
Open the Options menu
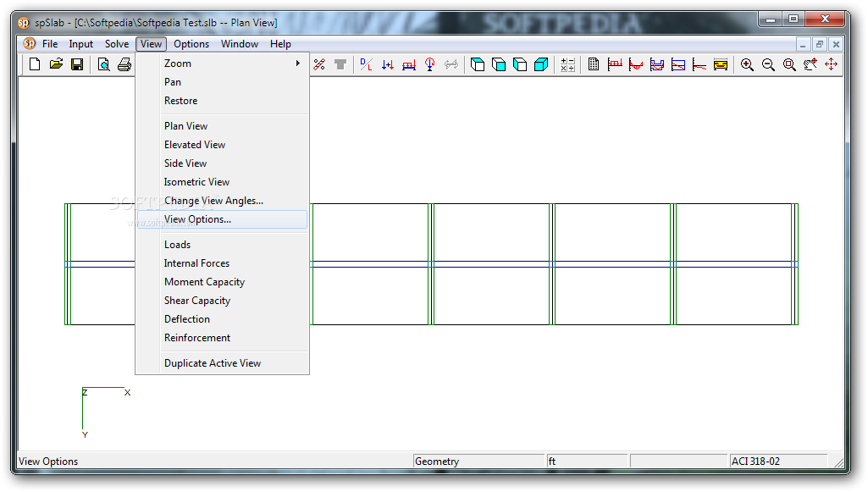[191, 44]
